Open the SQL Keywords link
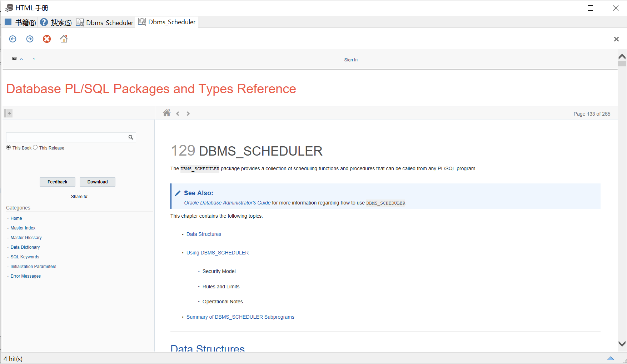Image resolution: width=627 pixels, height=364 pixels. (25, 257)
